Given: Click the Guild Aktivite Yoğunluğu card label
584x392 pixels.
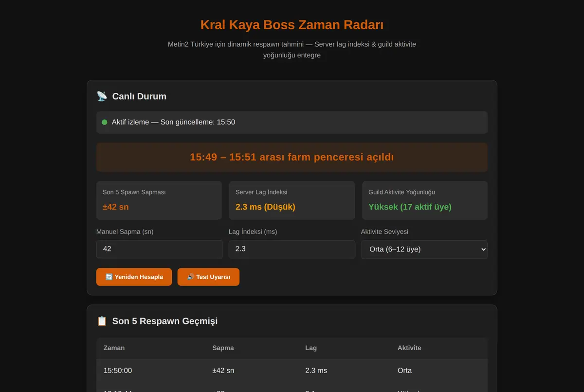Looking at the screenshot, I should [401, 192].
